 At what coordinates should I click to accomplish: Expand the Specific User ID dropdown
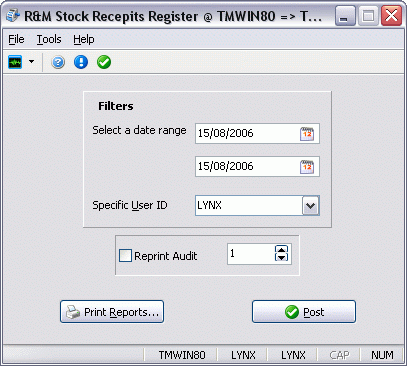311,206
